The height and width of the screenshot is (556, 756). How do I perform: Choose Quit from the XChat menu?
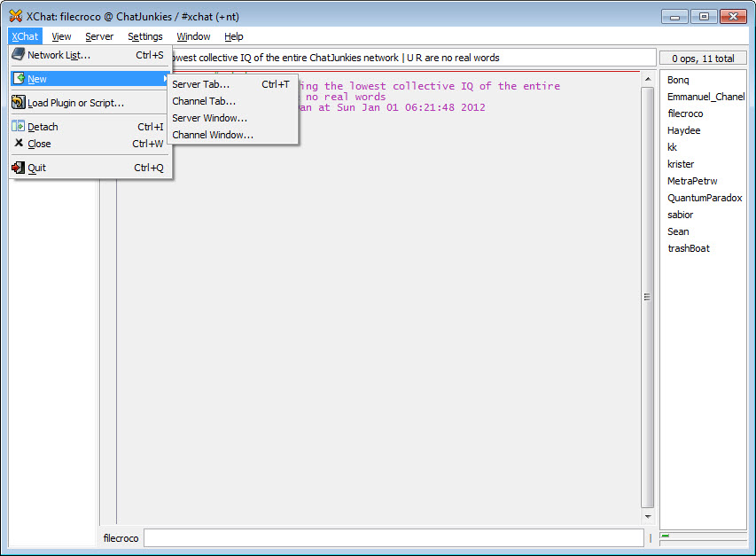(90, 168)
